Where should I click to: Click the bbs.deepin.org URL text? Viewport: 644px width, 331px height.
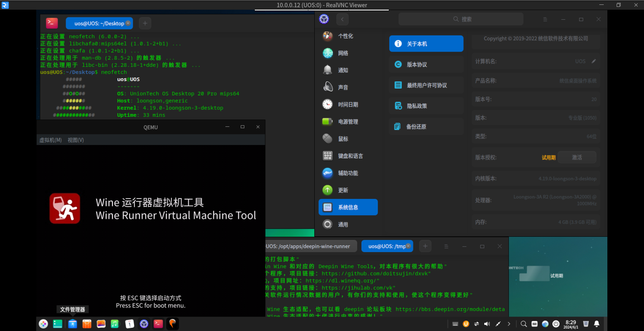[x=450, y=309]
